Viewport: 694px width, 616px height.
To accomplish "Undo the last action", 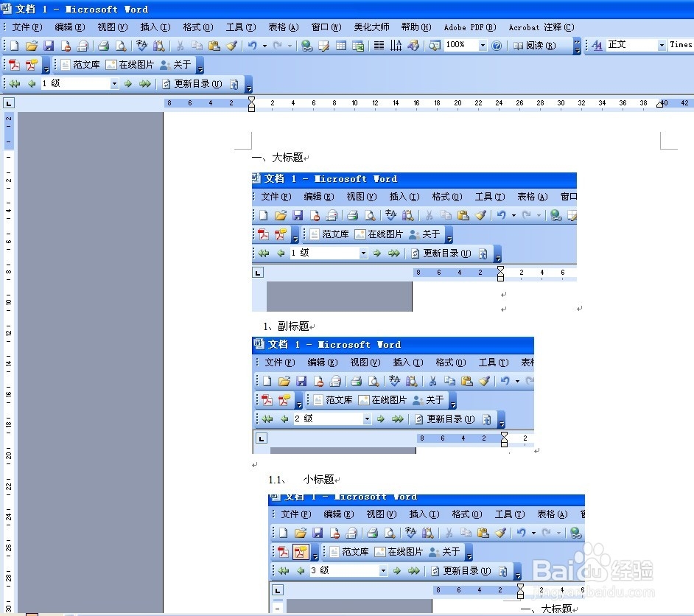I will point(252,46).
